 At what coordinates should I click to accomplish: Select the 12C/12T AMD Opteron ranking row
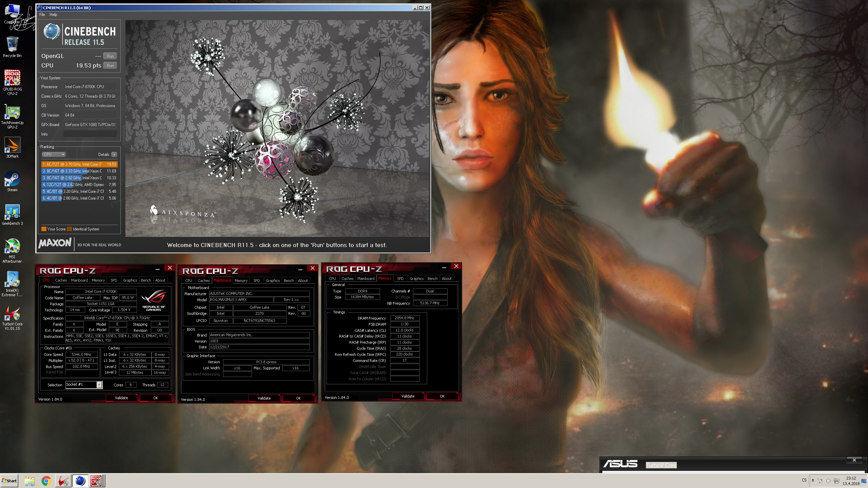[79, 185]
